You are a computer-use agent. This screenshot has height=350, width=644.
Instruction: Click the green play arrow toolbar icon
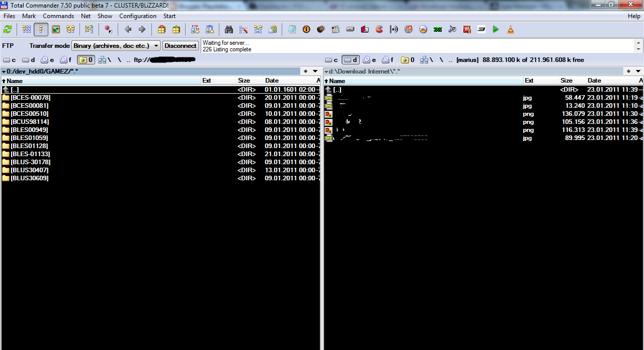coord(496,29)
